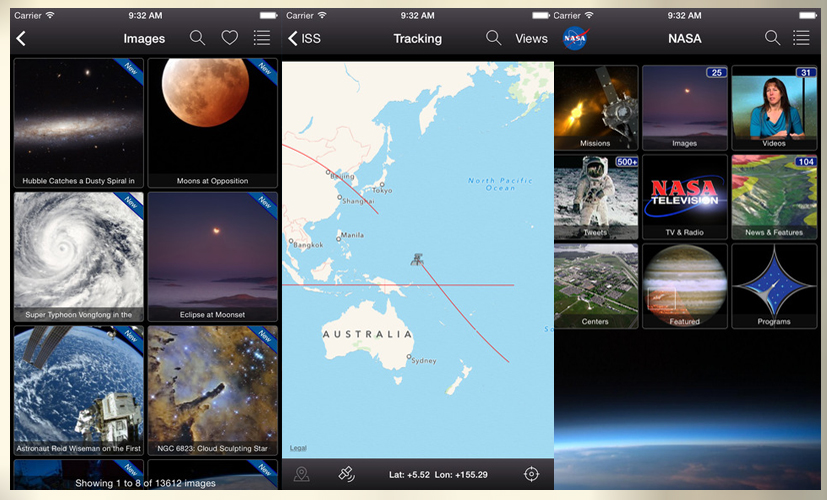827x500 pixels.
Task: Tap the heart favorites icon
Action: pos(229,38)
